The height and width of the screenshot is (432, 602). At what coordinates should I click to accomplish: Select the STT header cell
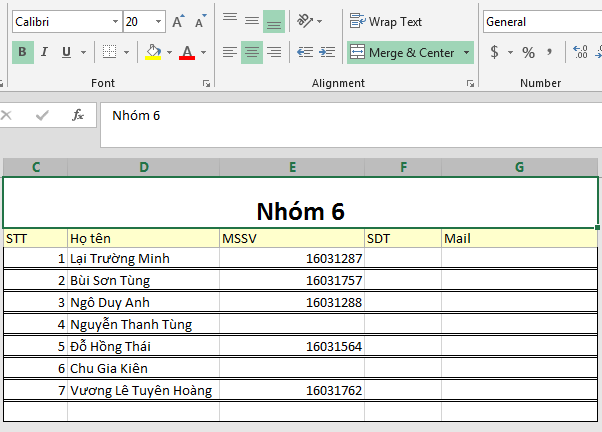point(36,238)
